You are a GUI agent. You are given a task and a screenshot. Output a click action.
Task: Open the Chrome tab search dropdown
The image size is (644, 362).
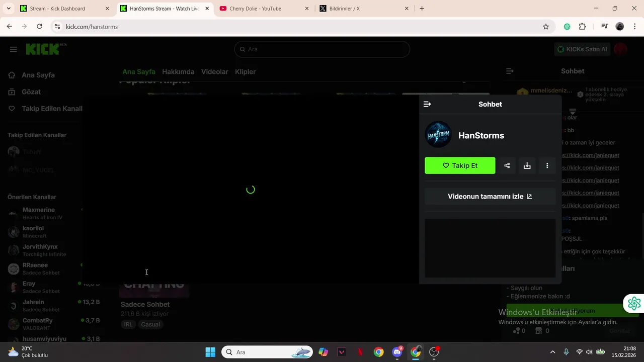click(9, 9)
